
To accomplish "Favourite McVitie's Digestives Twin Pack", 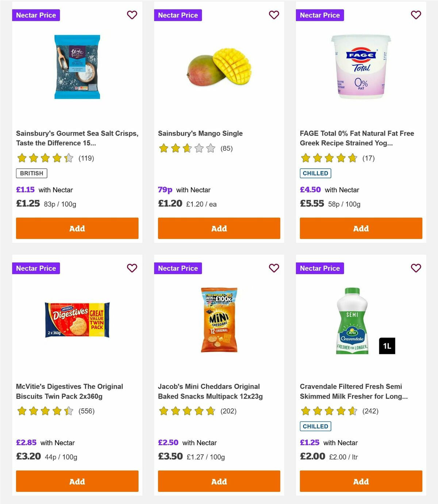I will [x=132, y=268].
